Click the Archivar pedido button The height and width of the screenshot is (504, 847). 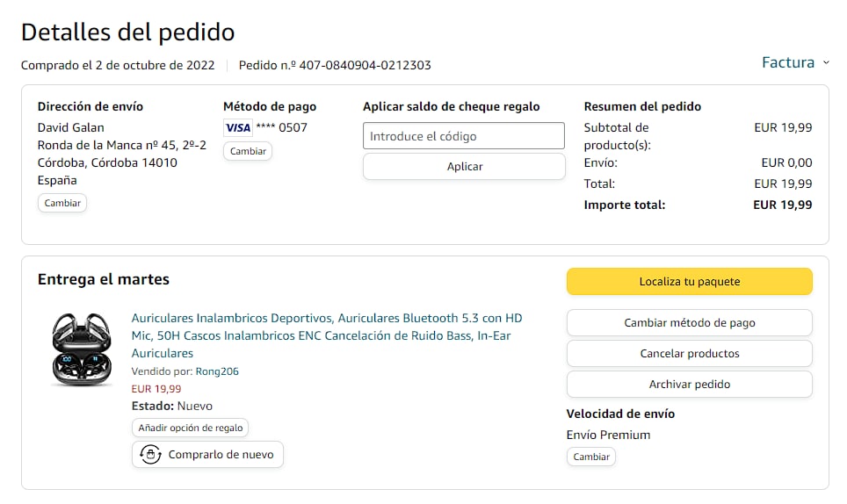click(689, 385)
